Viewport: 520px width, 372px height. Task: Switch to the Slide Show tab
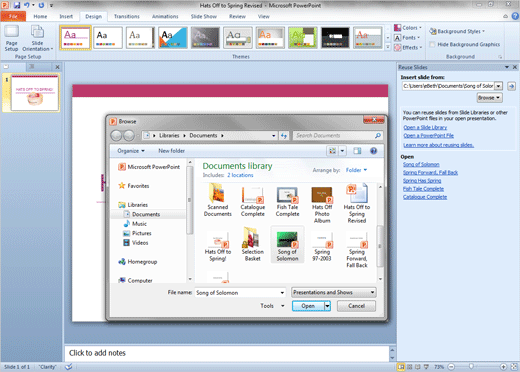[x=204, y=16]
